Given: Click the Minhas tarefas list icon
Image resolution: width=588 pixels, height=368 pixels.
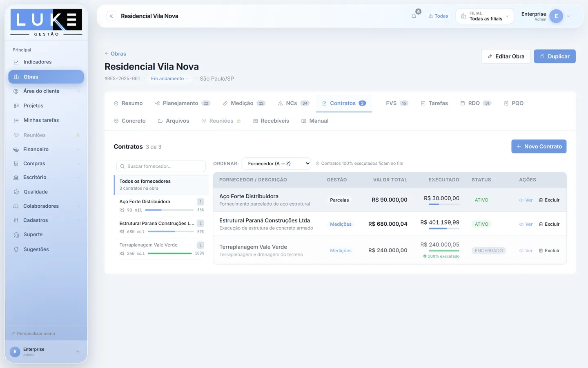Looking at the screenshot, I should [x=16, y=120].
